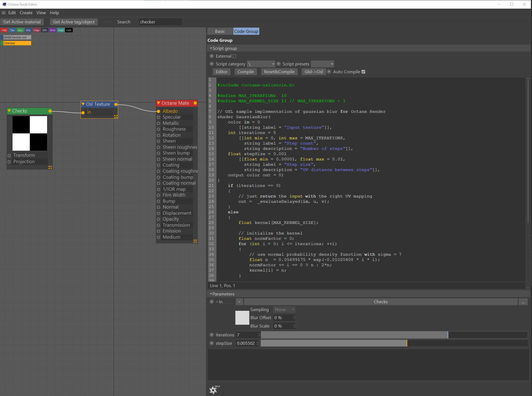Collapse the Octane Mate node triangle
This screenshot has height=396, width=532.
[x=158, y=103]
